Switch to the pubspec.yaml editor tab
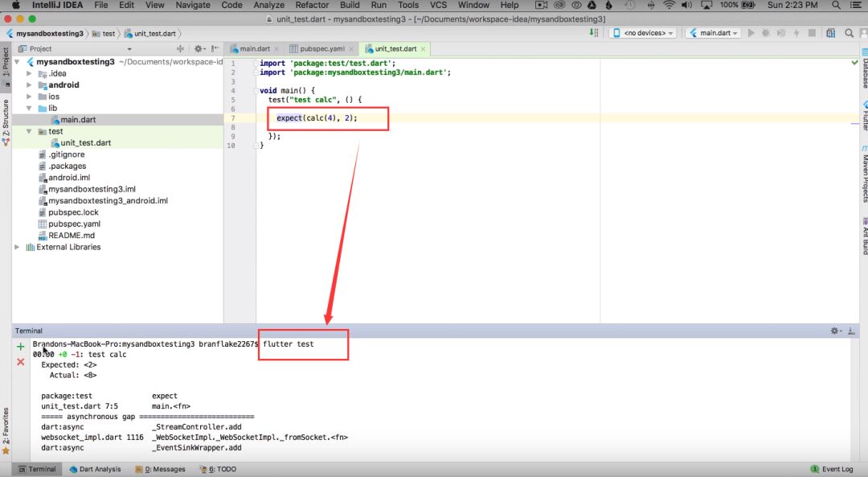 pos(321,49)
